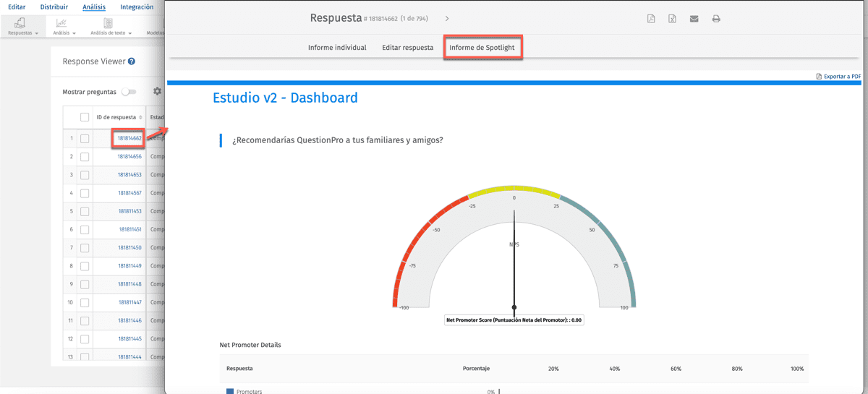Switch to Informe de Spotlight tab
Viewport: 868px width, 394px height.
482,48
